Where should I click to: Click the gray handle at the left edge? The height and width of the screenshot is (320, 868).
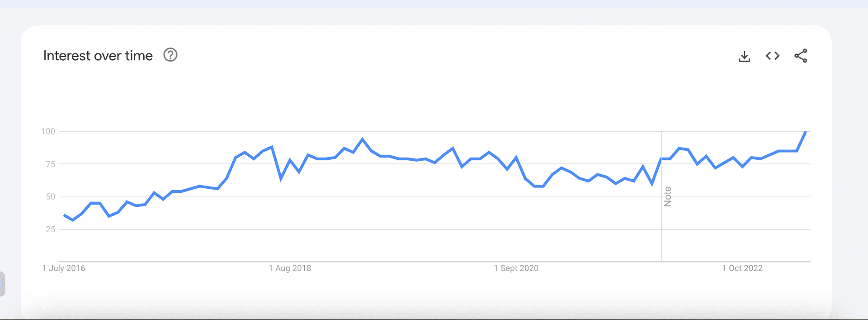[x=2, y=284]
